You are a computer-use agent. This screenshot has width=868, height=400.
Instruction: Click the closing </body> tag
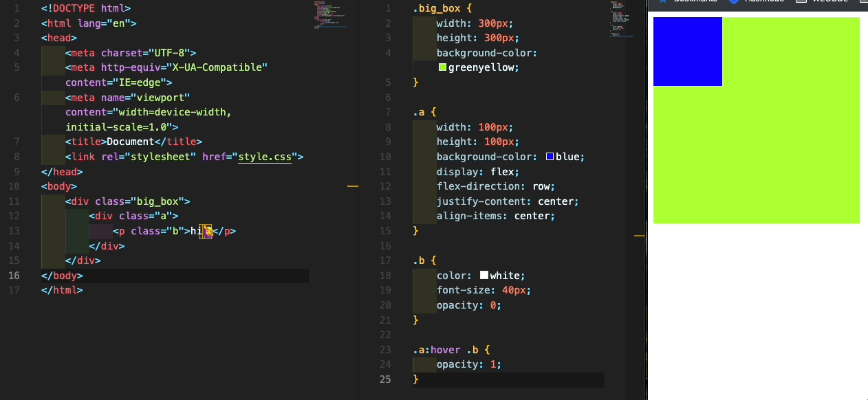click(x=62, y=276)
